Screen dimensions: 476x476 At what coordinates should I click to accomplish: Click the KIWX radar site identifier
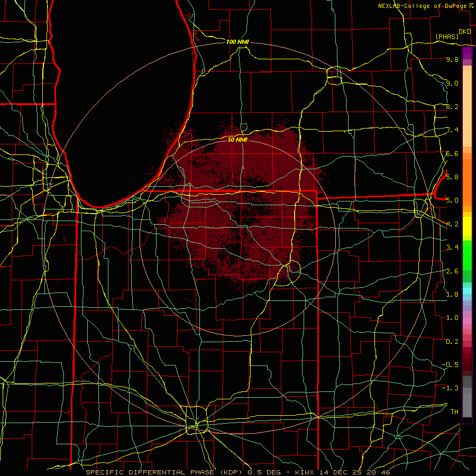point(305,472)
